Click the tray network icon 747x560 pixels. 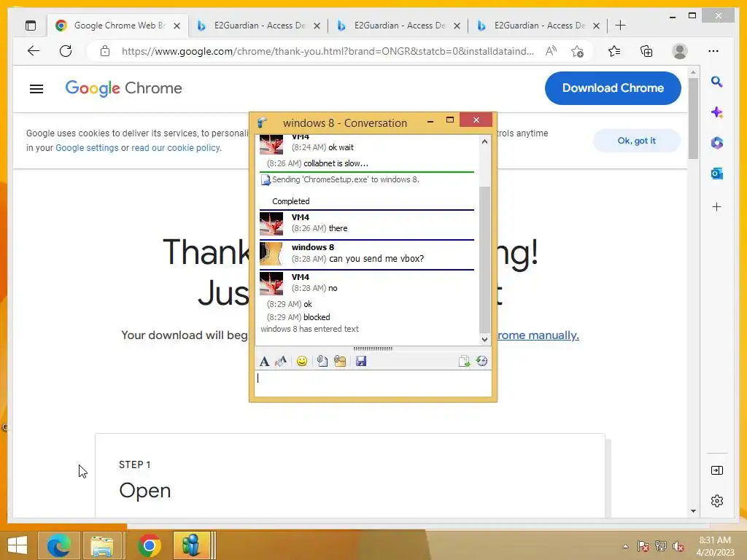pos(660,546)
